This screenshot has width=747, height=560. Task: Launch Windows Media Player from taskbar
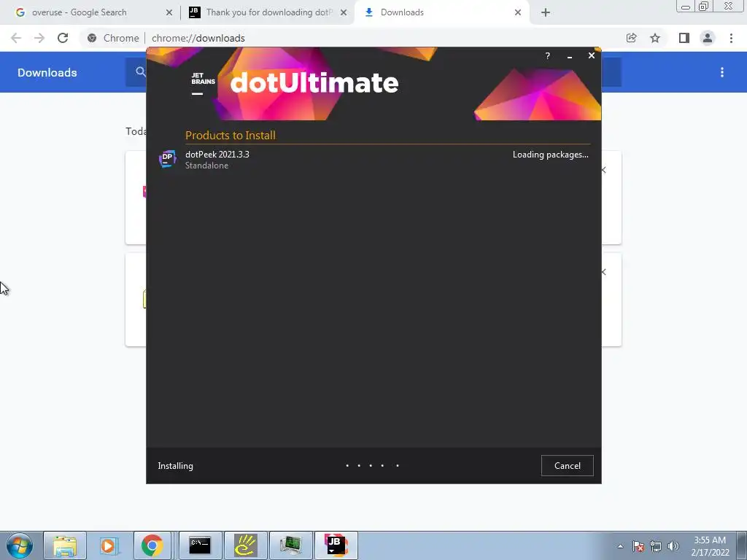[x=109, y=545]
